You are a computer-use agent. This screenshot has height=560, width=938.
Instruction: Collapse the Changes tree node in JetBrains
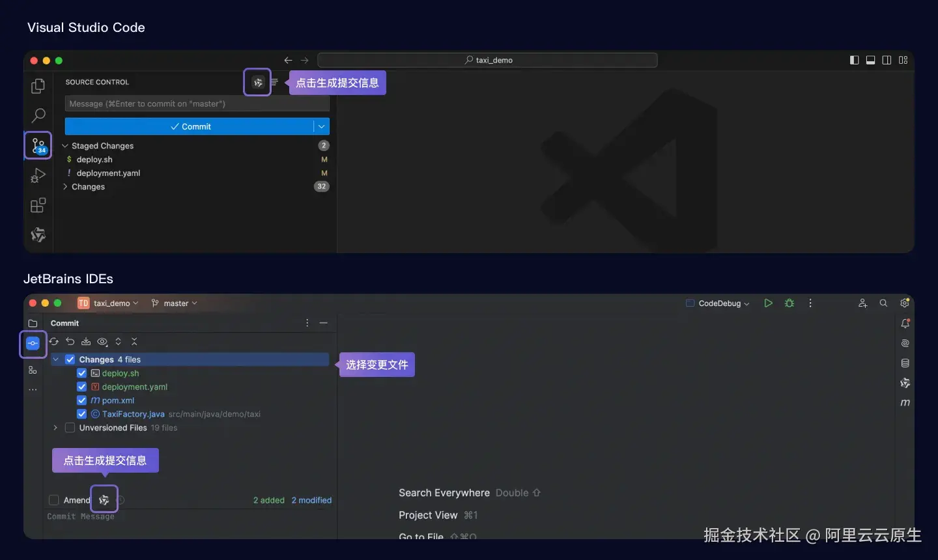(55, 359)
